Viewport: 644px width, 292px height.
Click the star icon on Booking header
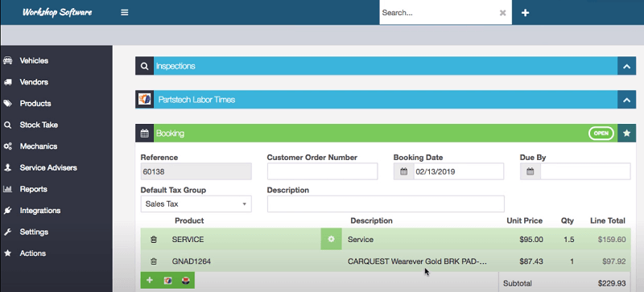(x=626, y=133)
